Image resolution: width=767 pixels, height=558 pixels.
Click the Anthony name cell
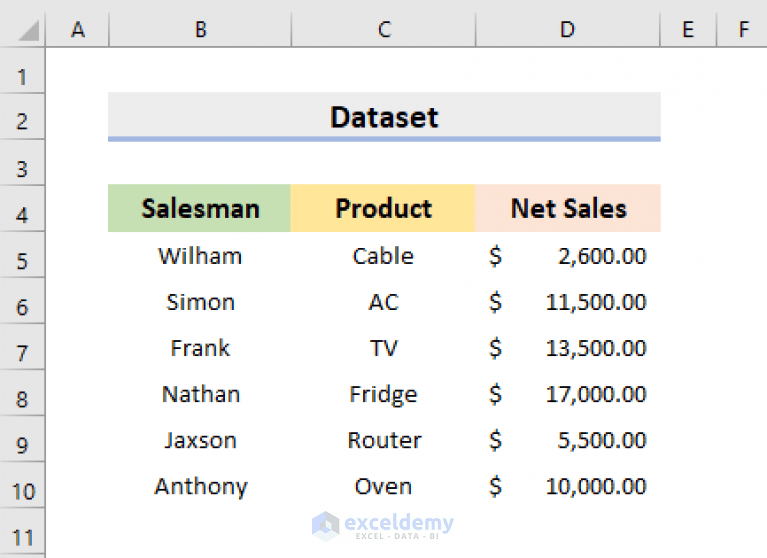[x=200, y=485]
